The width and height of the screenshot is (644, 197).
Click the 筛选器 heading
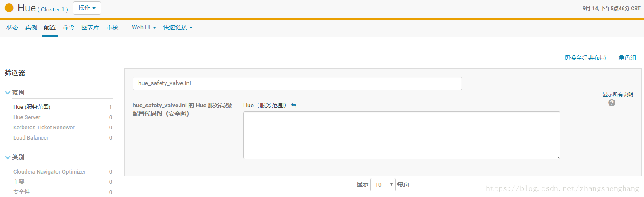(15, 73)
